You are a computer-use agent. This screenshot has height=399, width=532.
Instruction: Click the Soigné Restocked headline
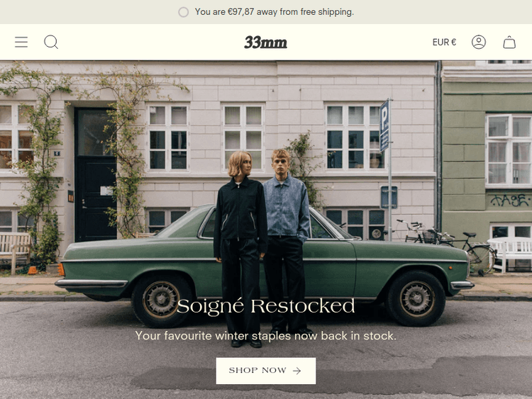[266, 305]
